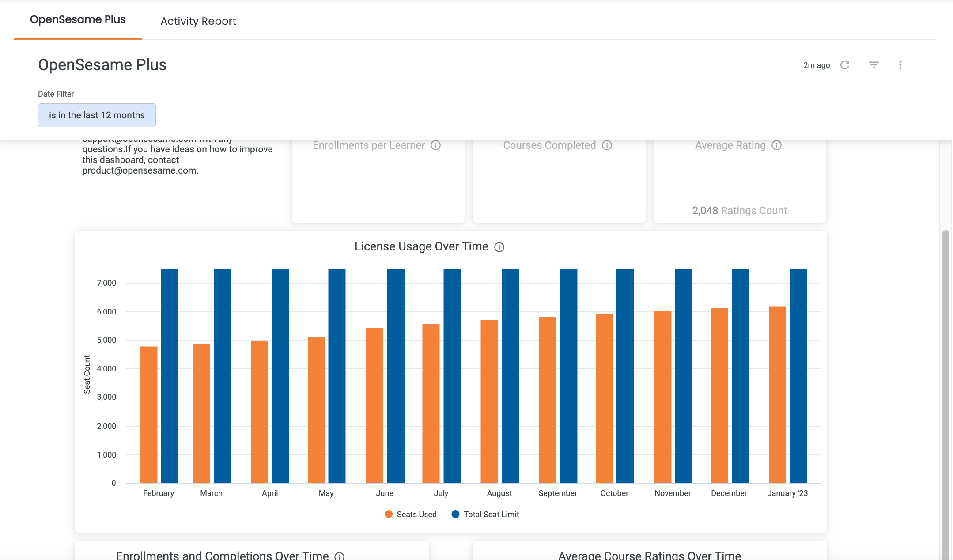
Task: Select November Seats Used orange bar
Action: [x=663, y=397]
